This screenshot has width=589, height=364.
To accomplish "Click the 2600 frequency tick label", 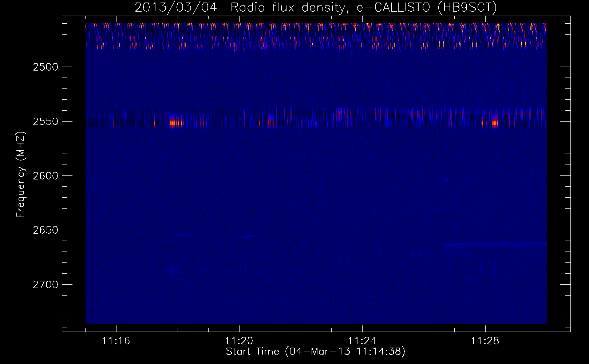I will [x=46, y=176].
